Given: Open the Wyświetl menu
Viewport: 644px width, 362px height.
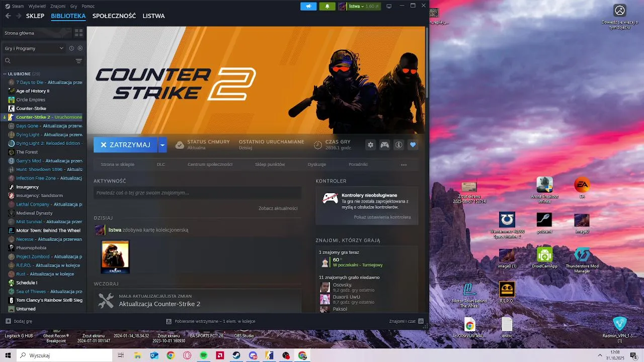Looking at the screenshot, I should pos(37,6).
